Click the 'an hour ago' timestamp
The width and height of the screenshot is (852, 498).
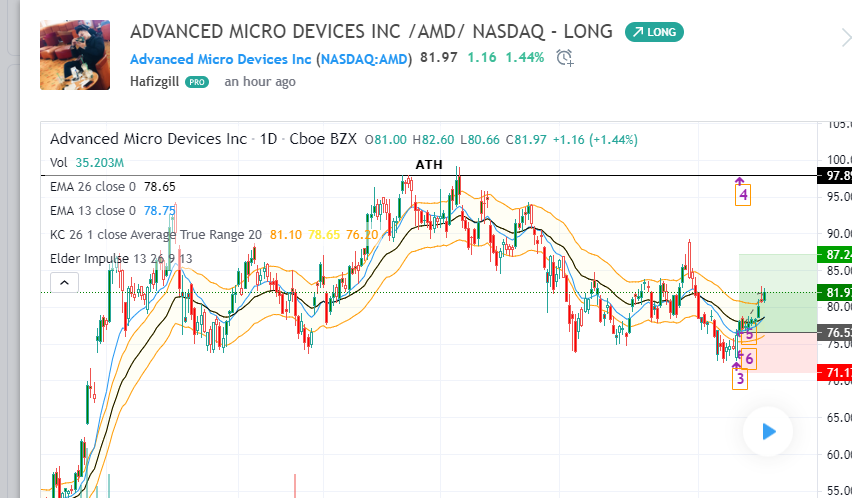point(260,81)
